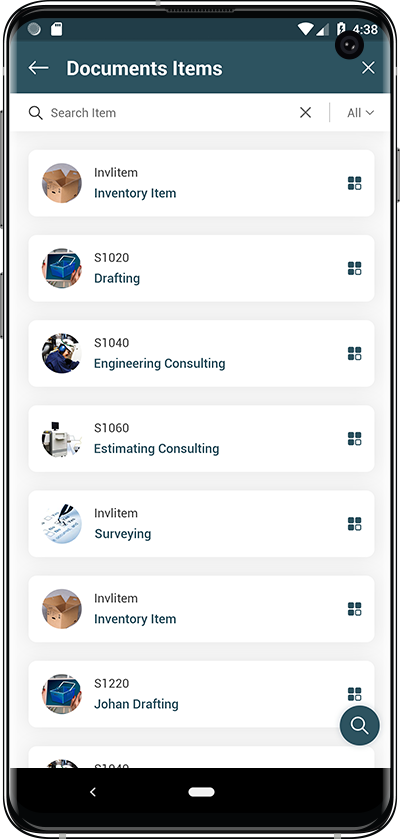This screenshot has height=839, width=400.
Task: Tap Android home pill button
Action: 202,792
